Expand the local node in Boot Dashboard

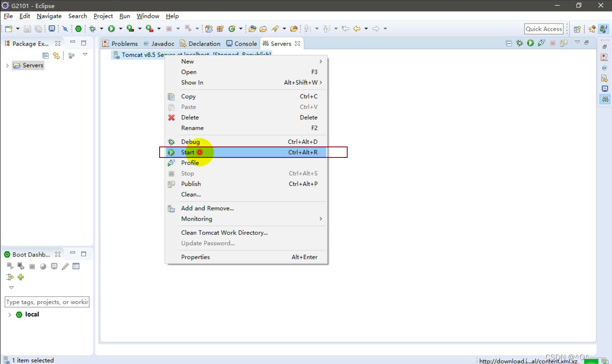click(10, 314)
